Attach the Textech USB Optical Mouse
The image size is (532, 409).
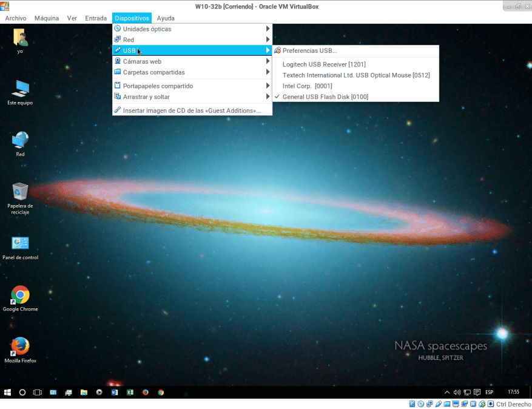[x=356, y=75]
